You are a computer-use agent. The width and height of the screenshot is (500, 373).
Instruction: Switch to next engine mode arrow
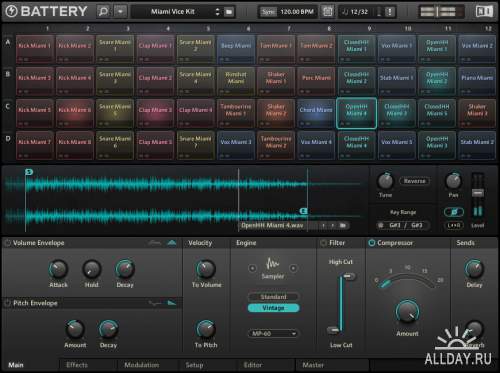point(293,268)
